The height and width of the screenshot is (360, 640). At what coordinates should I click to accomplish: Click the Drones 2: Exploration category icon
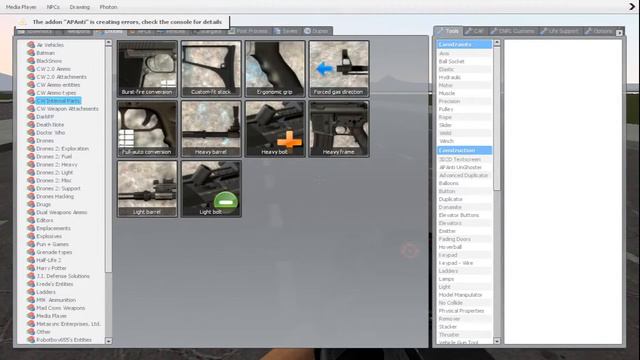click(31, 149)
